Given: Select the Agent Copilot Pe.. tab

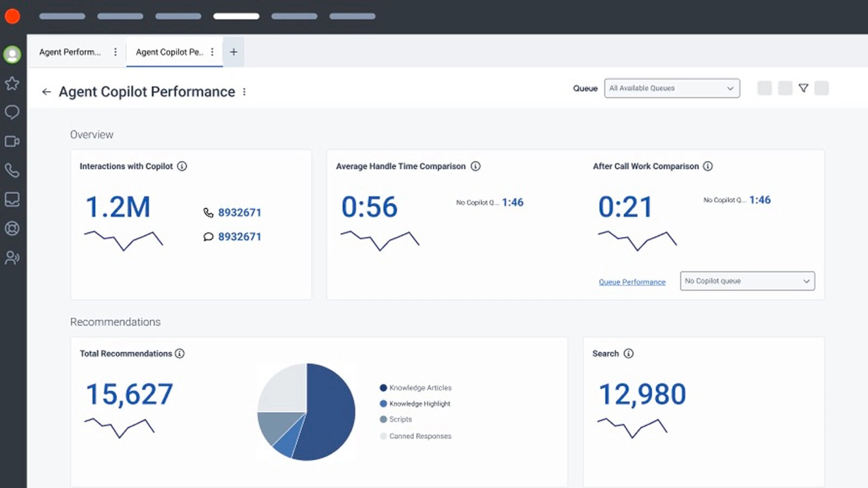Looking at the screenshot, I should coord(169,52).
